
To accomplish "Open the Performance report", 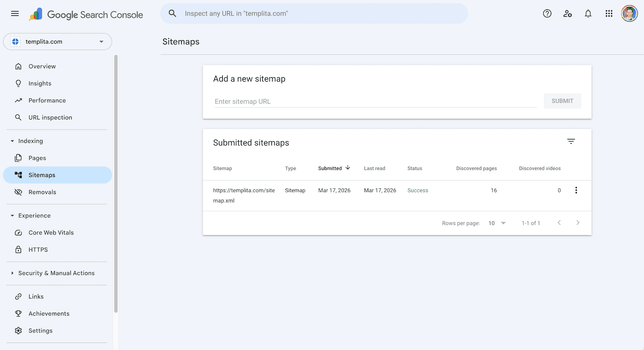I will pyautogui.click(x=47, y=100).
